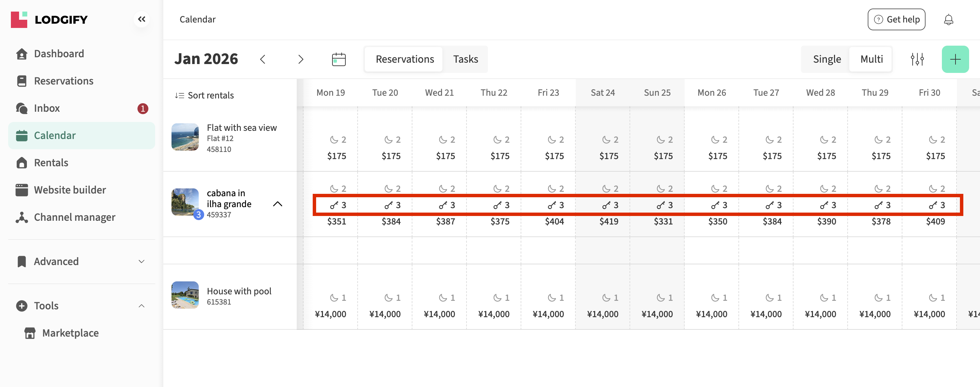Open the calendar date picker icon
980x387 pixels.
[x=338, y=59]
